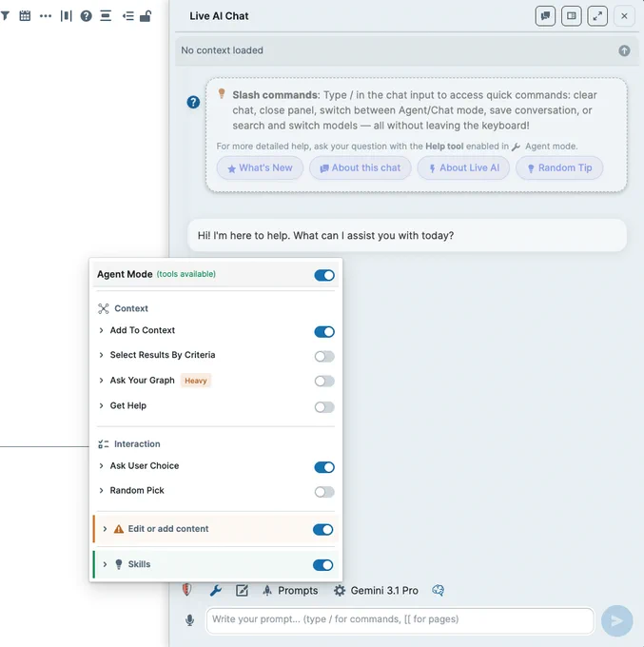Open the help question mark in toolbar
Image resolution: width=644 pixels, height=647 pixels.
click(86, 16)
